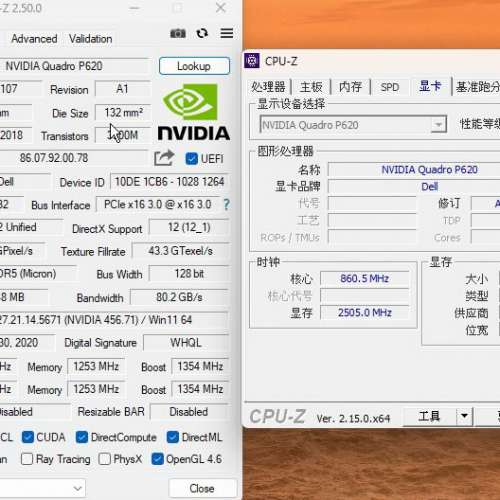Viewport: 500px width, 500px height.
Task: Click the first row Memory clock 1253 MHz
Action: 96,366
